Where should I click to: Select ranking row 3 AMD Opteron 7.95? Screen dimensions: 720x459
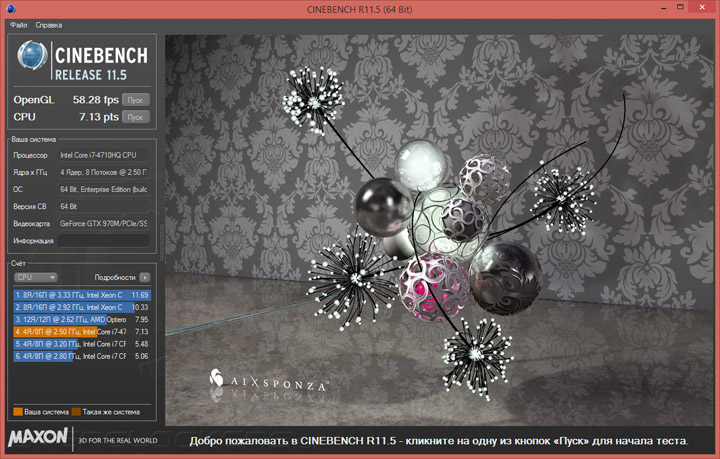(82, 319)
